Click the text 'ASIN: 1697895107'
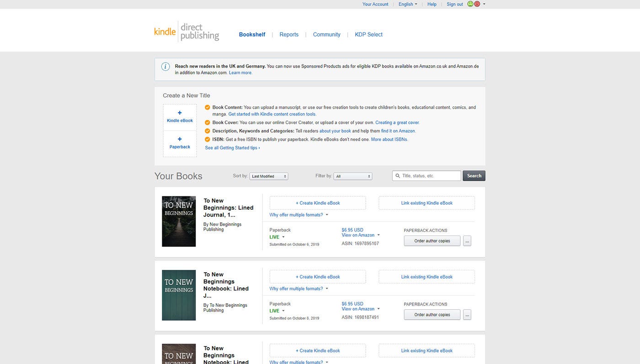 pyautogui.click(x=360, y=243)
